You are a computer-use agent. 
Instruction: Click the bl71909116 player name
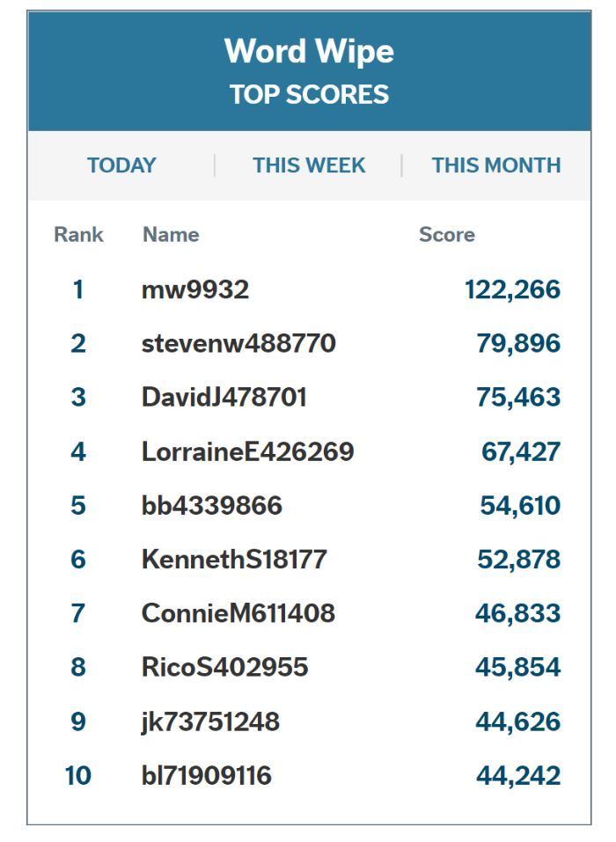click(207, 776)
